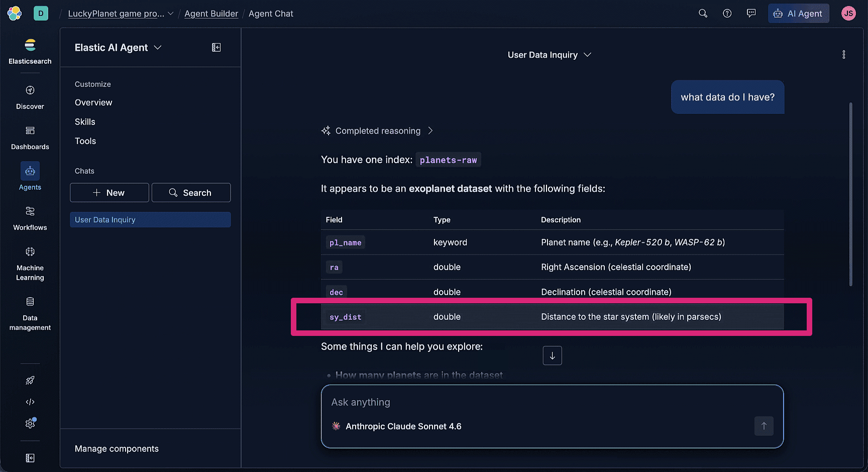Click the scroll-to-bottom arrow button
Image resolution: width=868 pixels, height=472 pixels.
click(552, 356)
